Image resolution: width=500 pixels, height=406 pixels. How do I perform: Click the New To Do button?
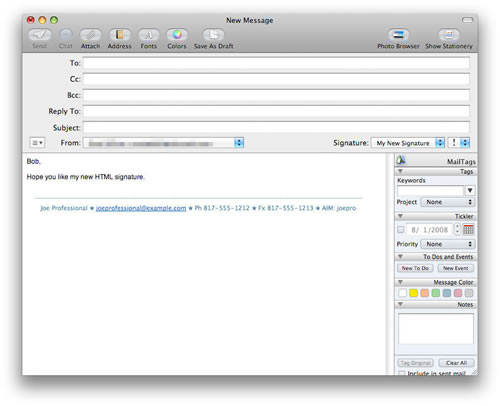click(x=415, y=268)
